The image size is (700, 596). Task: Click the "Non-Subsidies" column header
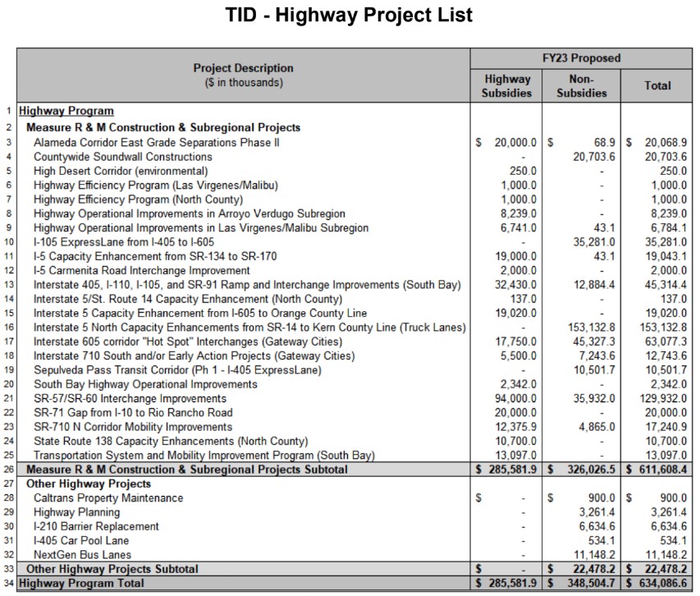pyautogui.click(x=581, y=85)
